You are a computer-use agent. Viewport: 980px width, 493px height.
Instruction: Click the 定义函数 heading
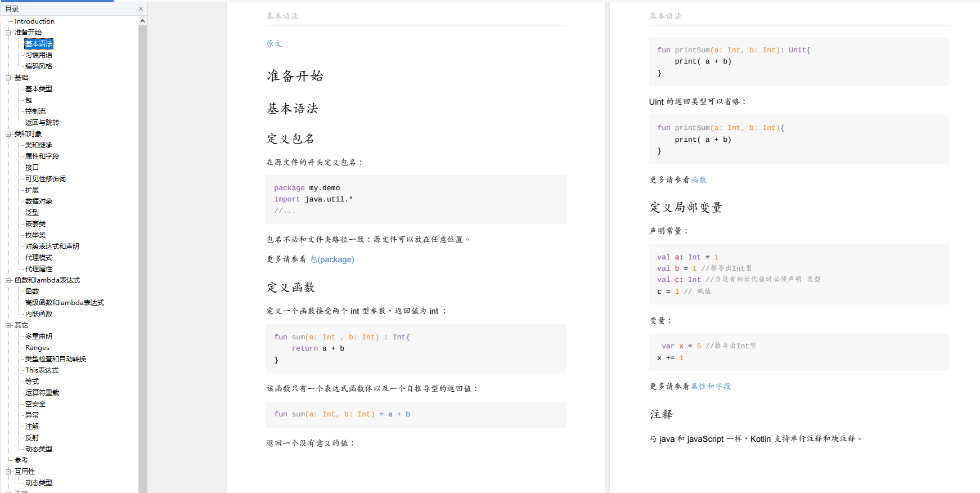coord(291,288)
